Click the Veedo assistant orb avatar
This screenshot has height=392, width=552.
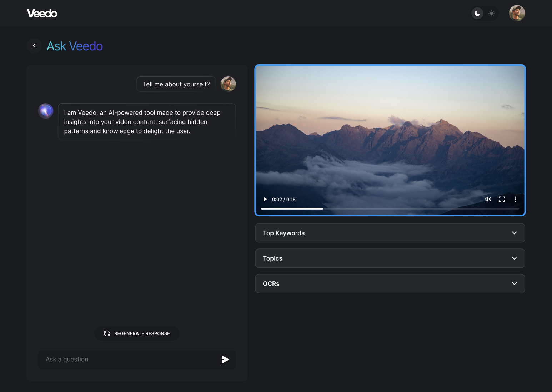tap(46, 111)
